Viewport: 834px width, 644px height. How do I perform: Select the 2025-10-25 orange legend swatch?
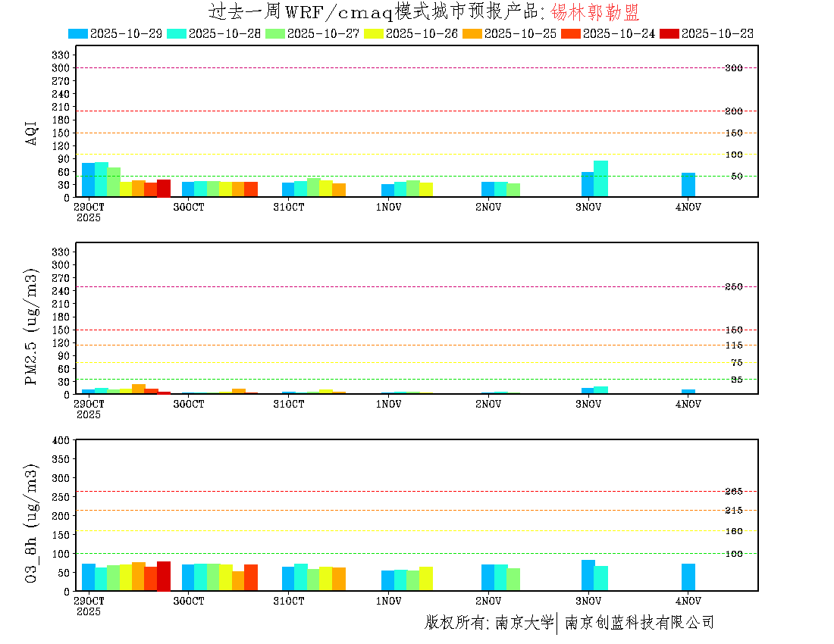pyautogui.click(x=472, y=33)
